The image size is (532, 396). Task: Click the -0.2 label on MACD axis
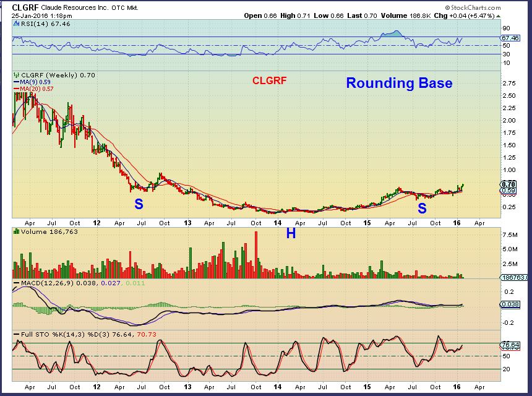[508, 323]
